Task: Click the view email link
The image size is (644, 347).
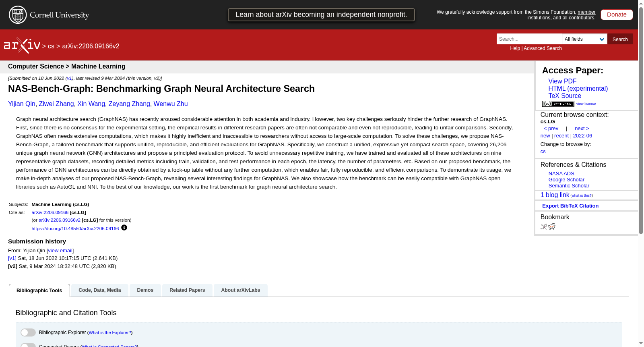Action: pyautogui.click(x=60, y=251)
